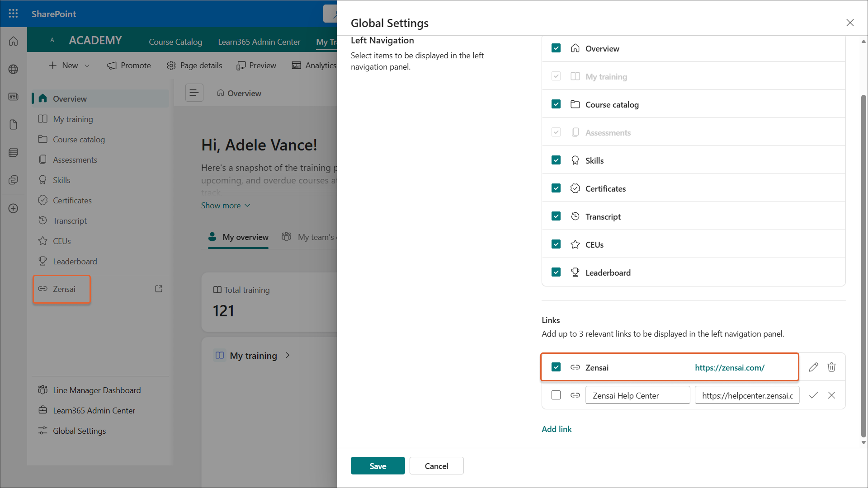Expand the New dropdown arrow
Viewport: 868px width, 488px height.
pos(87,66)
